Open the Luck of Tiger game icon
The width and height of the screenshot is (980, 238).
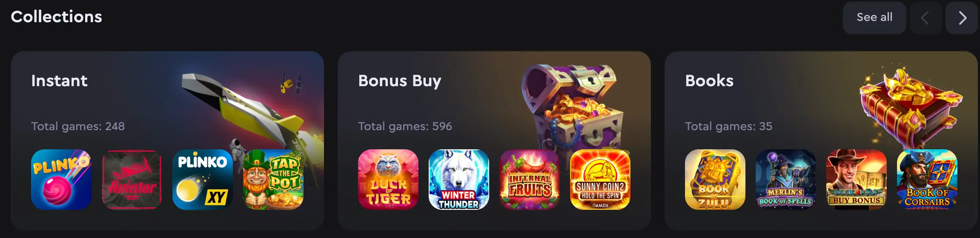pos(388,180)
